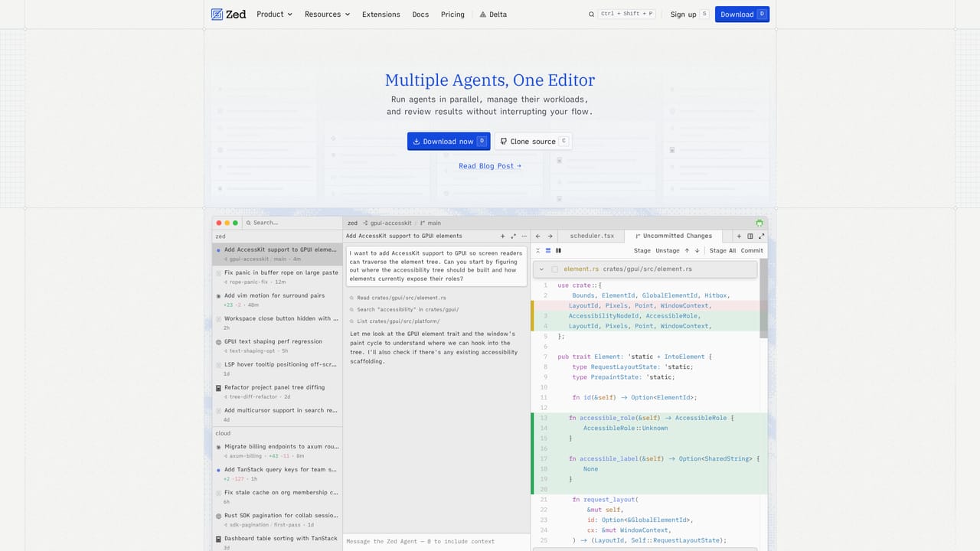The image size is (980, 551).
Task: Click the Sign up link
Action: (689, 14)
